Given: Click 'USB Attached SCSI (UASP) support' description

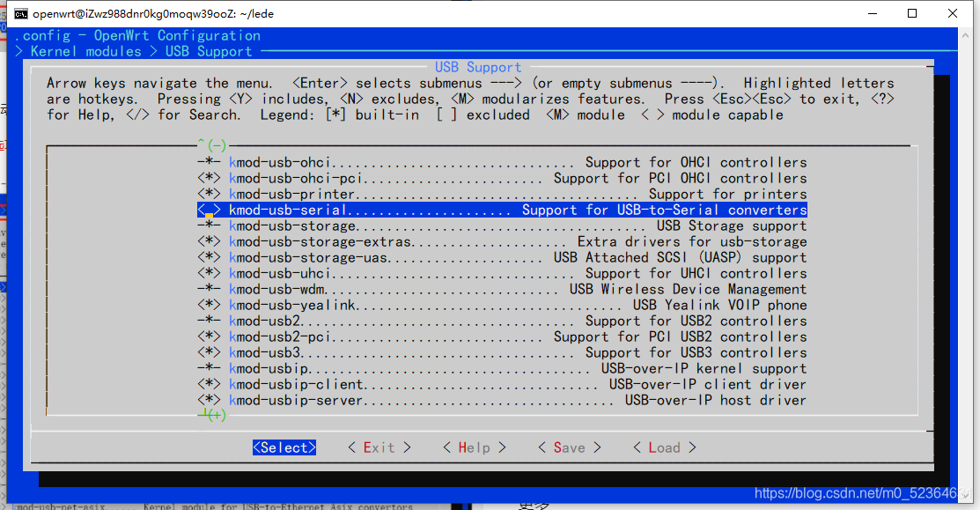Looking at the screenshot, I should [x=680, y=257].
